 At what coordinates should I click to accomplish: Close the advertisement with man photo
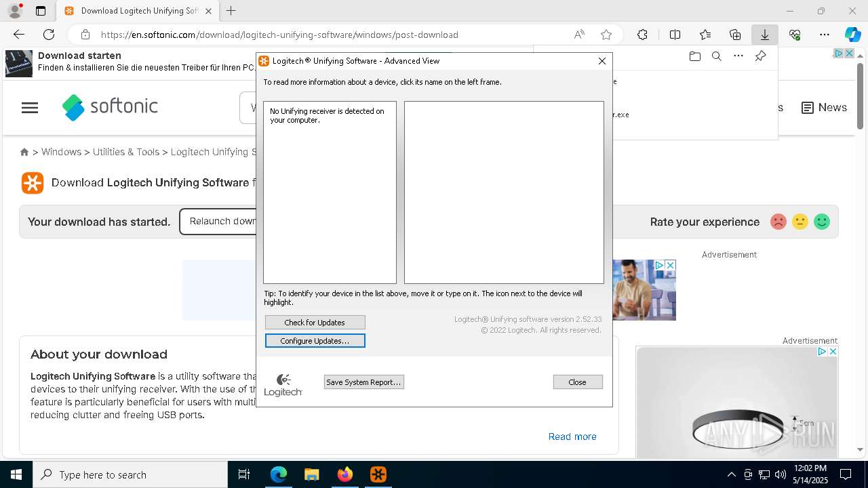670,265
